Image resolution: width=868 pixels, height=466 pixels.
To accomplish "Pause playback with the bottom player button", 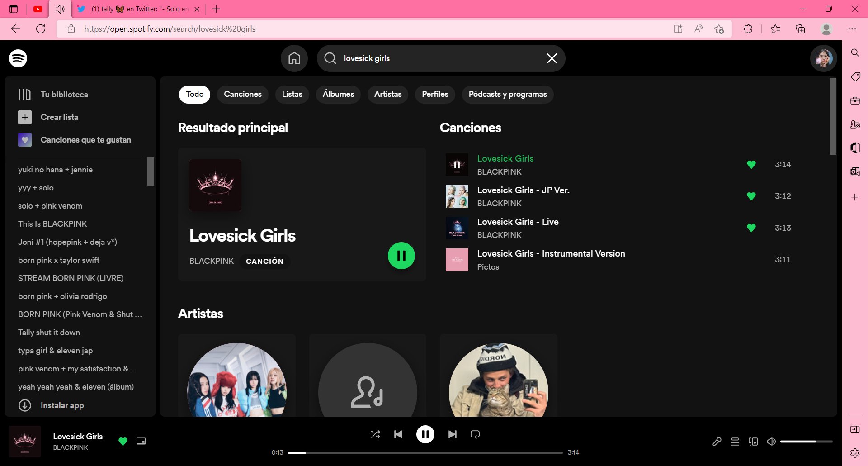I will point(425,434).
